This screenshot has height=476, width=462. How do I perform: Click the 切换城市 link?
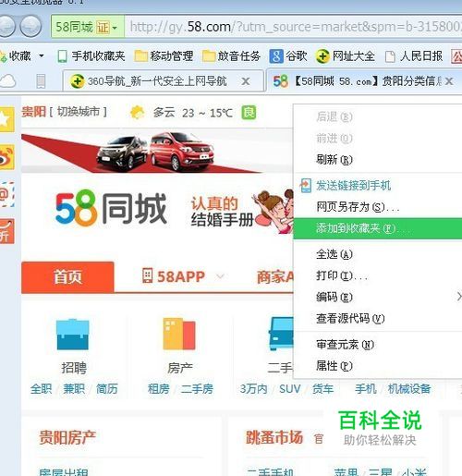79,112
